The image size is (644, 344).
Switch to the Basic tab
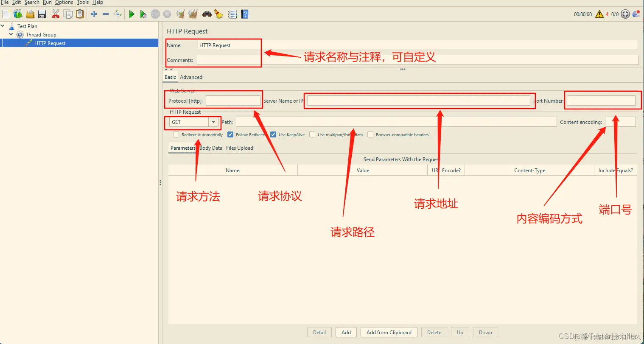tap(171, 77)
